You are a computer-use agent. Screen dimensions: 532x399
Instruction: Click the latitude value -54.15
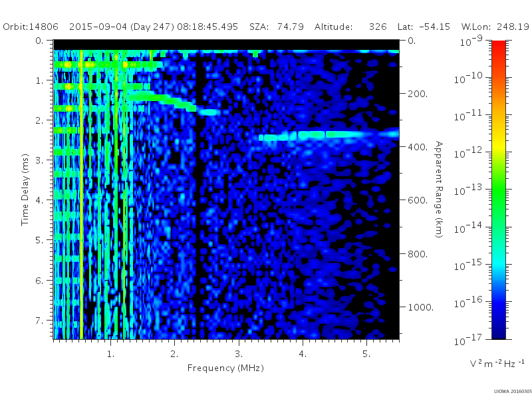pos(434,27)
